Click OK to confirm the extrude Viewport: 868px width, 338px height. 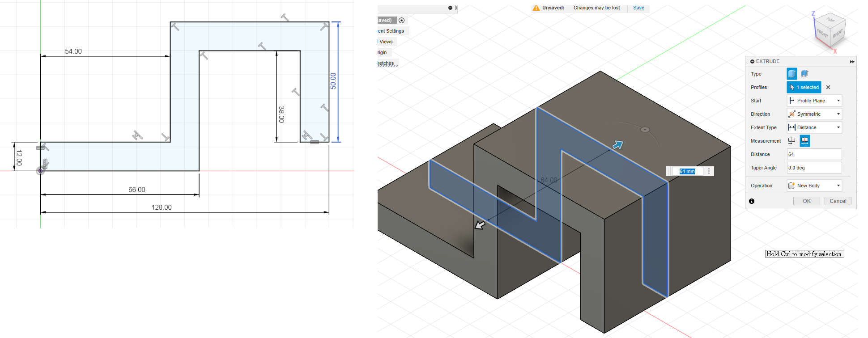tap(806, 201)
